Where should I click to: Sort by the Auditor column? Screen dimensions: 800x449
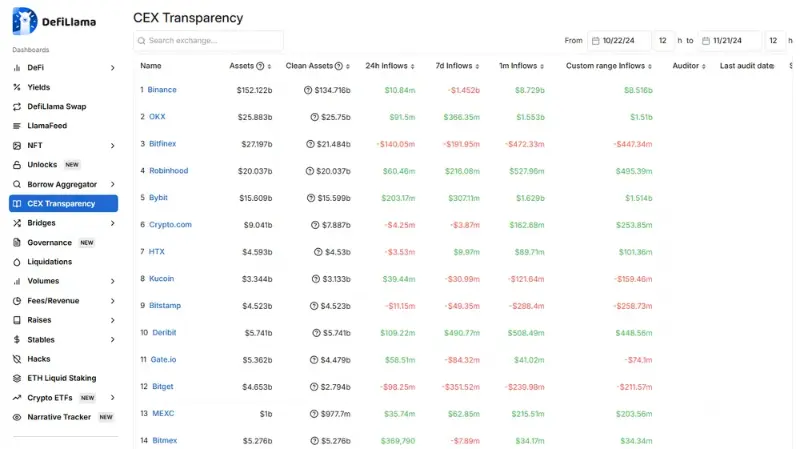point(689,66)
